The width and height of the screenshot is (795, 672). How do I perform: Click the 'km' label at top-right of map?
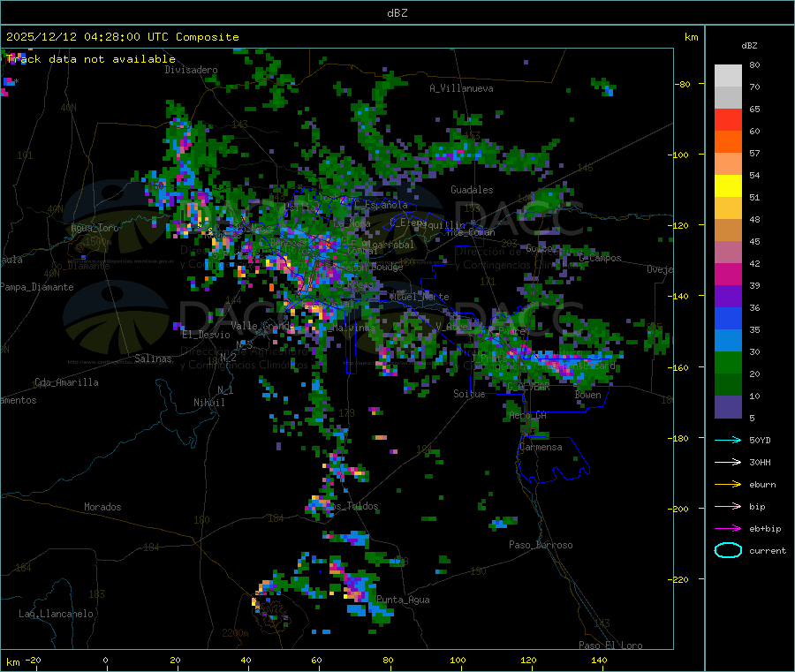pyautogui.click(x=691, y=37)
